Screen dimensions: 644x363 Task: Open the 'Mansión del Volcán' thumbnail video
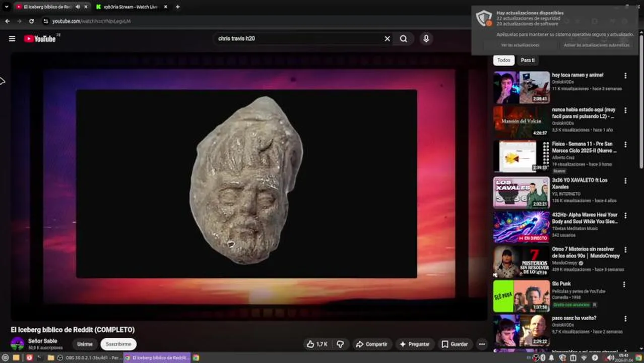point(522,122)
